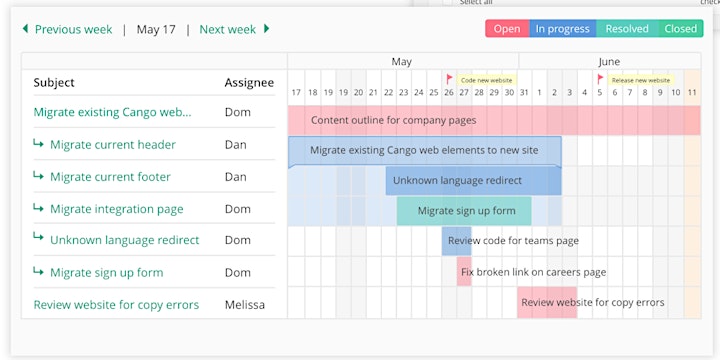Go to Previous week link
720x360 pixels.
coord(73,29)
